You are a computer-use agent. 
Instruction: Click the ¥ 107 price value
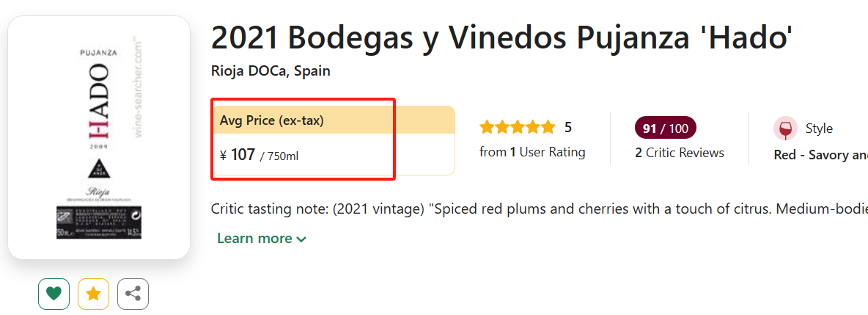[x=237, y=155]
